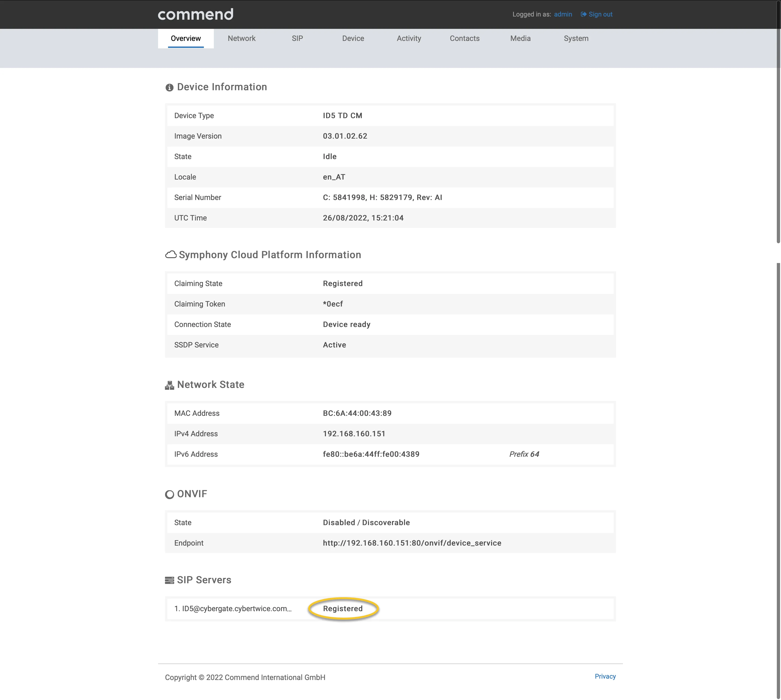Click the device State value Idle
781x700 pixels.
click(x=329, y=157)
